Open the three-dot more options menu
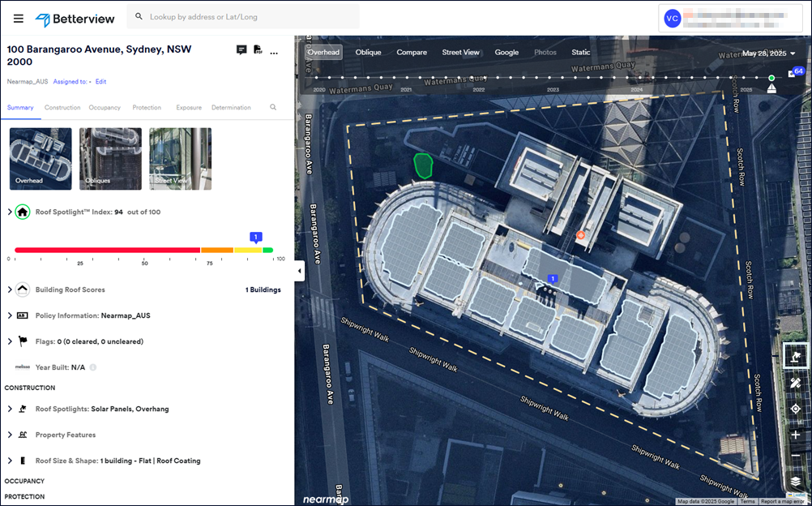Viewport: 812px width, 506px height. tap(274, 53)
